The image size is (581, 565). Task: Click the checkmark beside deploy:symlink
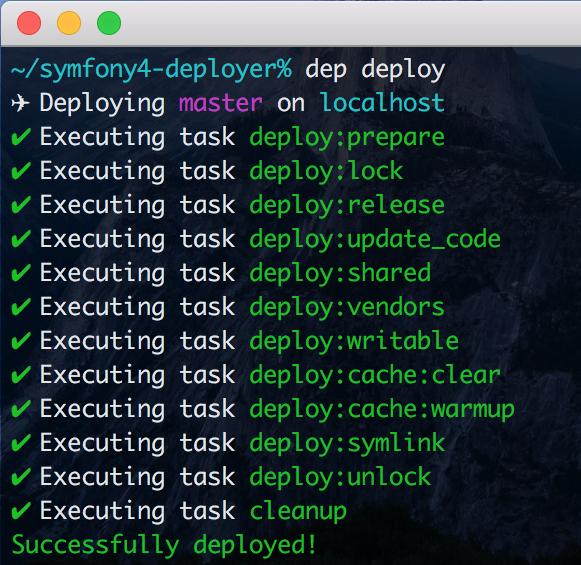pyautogui.click(x=21, y=442)
